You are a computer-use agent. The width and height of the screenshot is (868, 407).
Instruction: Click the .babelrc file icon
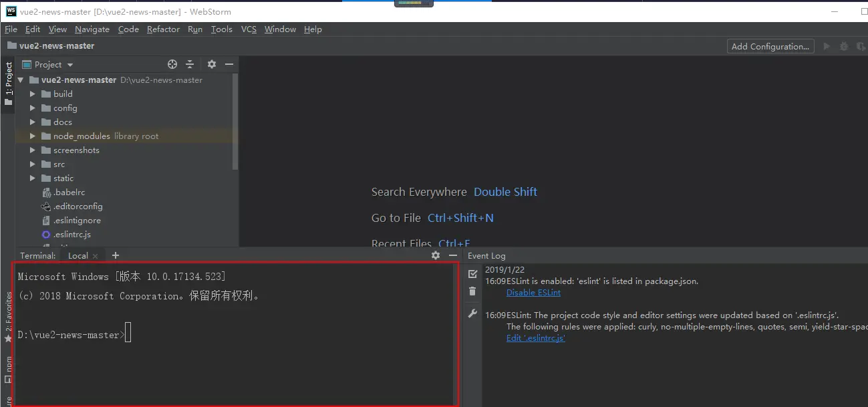[46, 192]
